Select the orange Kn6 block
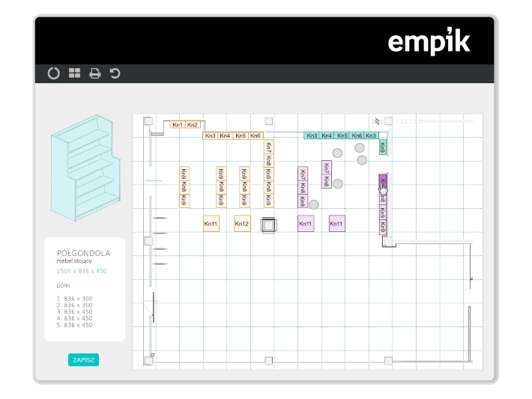Screen dimensions: 532x399 click(x=256, y=135)
